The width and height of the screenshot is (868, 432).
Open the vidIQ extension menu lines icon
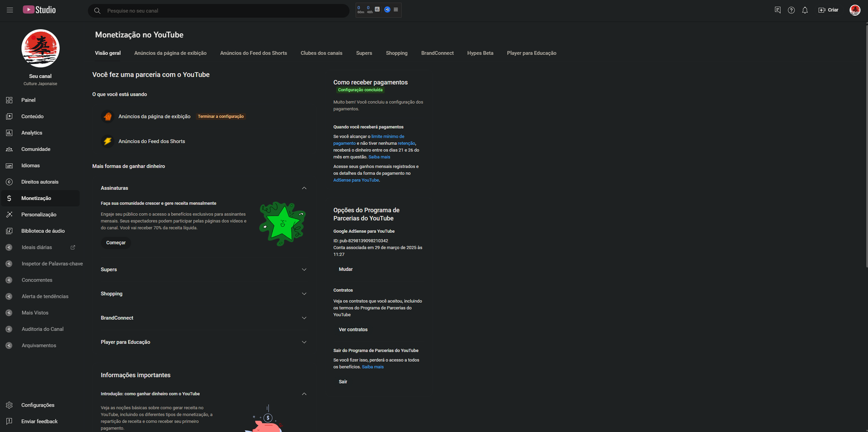click(x=395, y=9)
